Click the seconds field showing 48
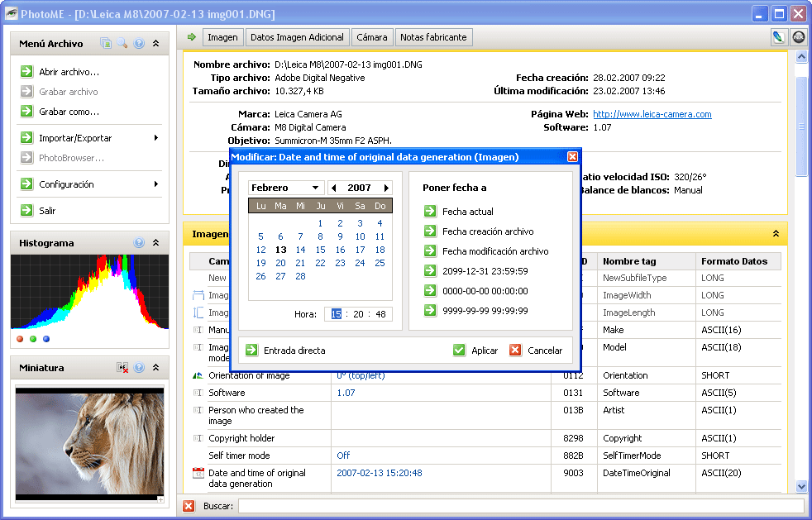Image resolution: width=812 pixels, height=520 pixels. (x=380, y=314)
